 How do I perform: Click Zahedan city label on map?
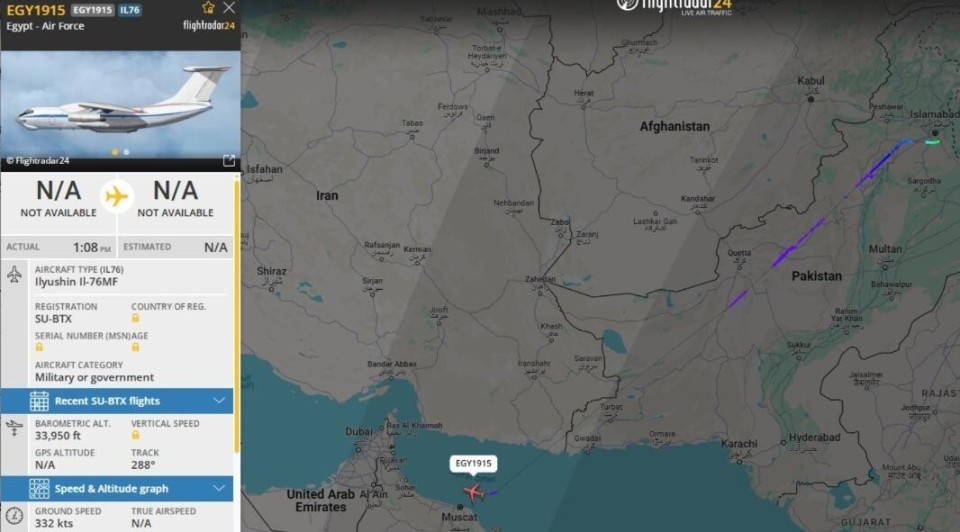click(540, 279)
